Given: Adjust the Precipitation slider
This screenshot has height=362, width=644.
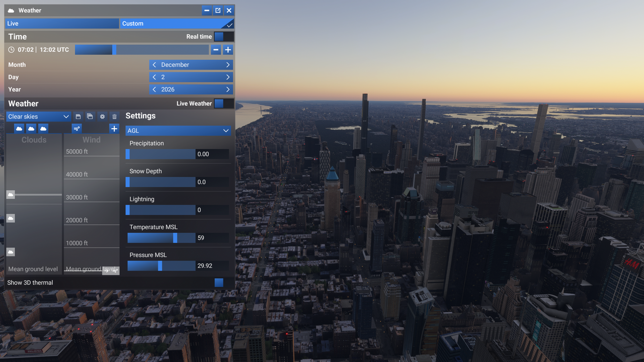Looking at the screenshot, I should 160,154.
